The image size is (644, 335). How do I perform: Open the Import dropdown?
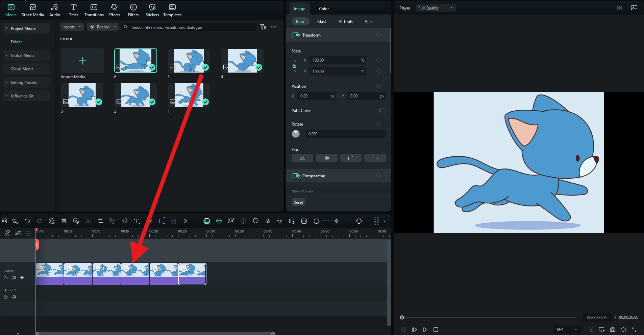pos(72,27)
